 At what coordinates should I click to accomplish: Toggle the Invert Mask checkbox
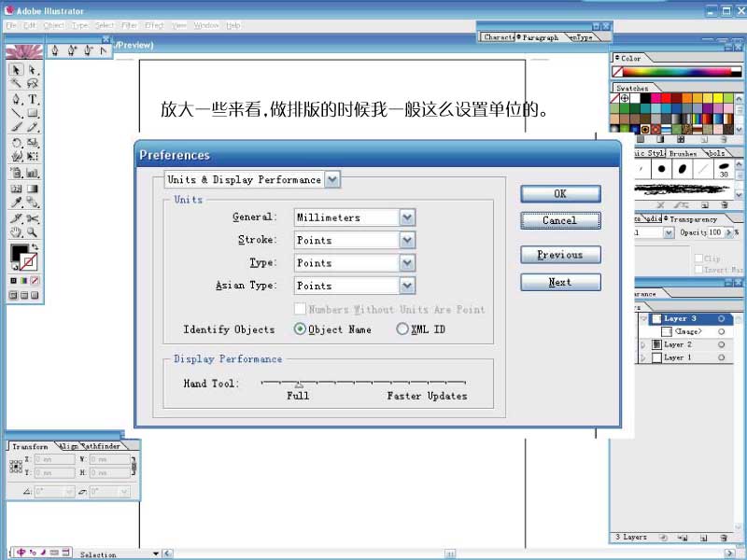point(698,270)
